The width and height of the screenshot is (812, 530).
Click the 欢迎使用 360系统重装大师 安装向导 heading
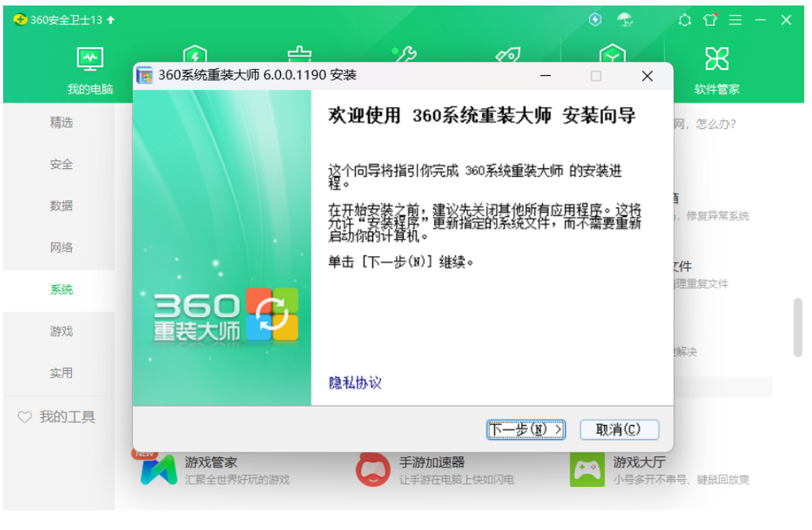tap(482, 115)
